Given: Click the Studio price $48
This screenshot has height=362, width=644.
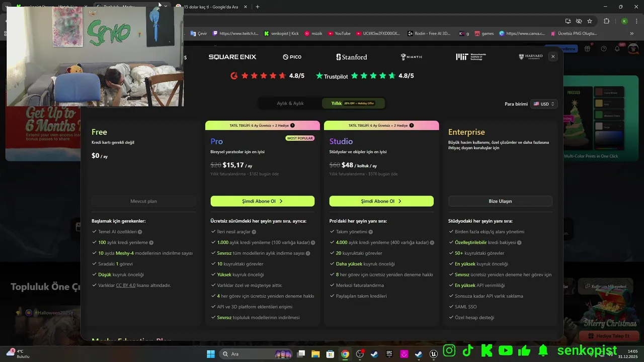Looking at the screenshot, I should click(x=347, y=165).
